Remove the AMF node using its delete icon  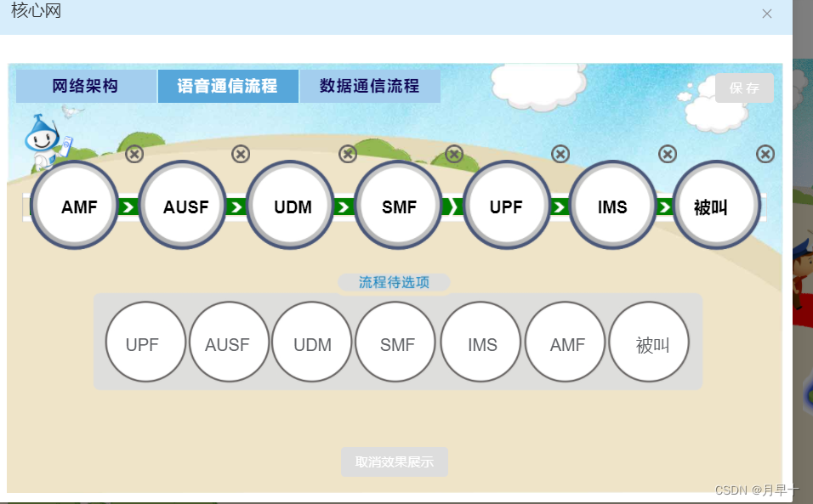pyautogui.click(x=134, y=155)
